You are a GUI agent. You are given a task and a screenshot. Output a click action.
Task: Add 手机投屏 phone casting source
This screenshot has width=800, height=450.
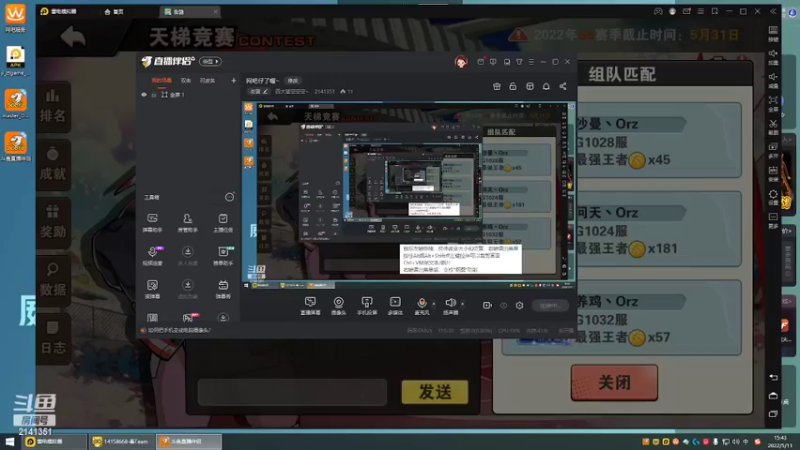coord(366,306)
